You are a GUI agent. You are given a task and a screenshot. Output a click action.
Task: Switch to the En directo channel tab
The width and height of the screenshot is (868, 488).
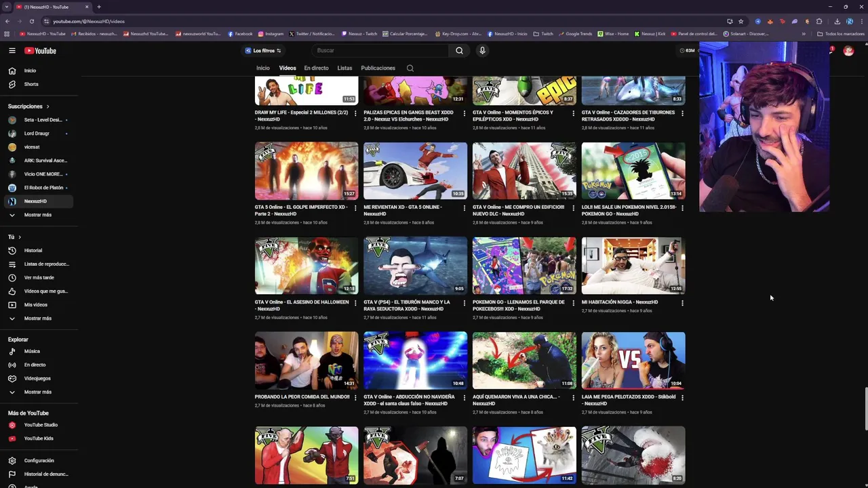[316, 68]
